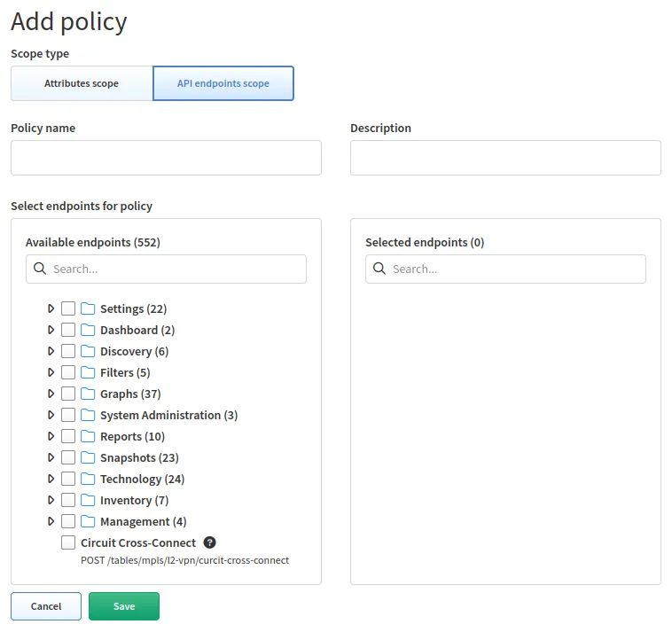The width and height of the screenshot is (672, 632).
Task: Expand the Management endpoints group
Action: [x=51, y=521]
